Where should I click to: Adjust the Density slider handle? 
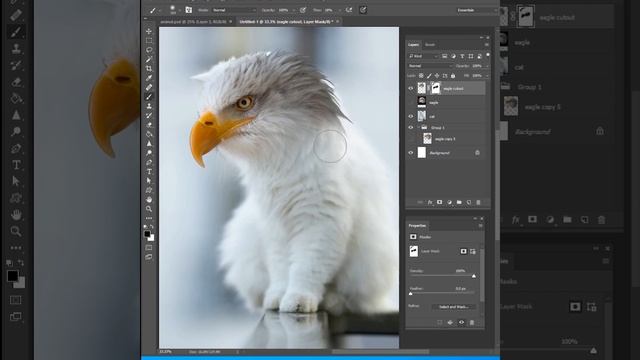coord(473,276)
